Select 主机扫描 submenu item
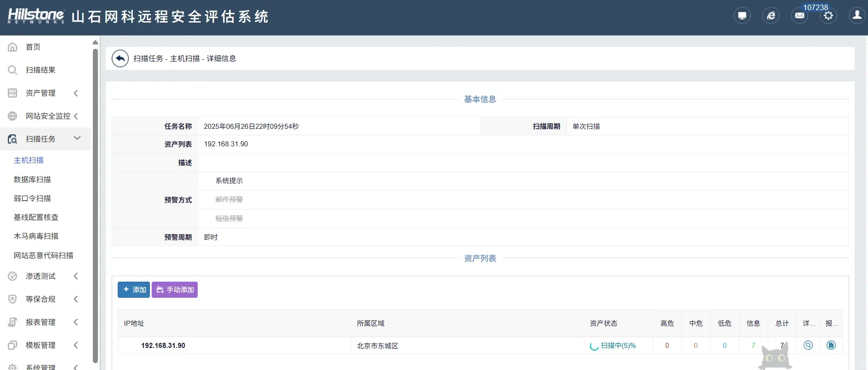This screenshot has height=370, width=868. coord(29,160)
